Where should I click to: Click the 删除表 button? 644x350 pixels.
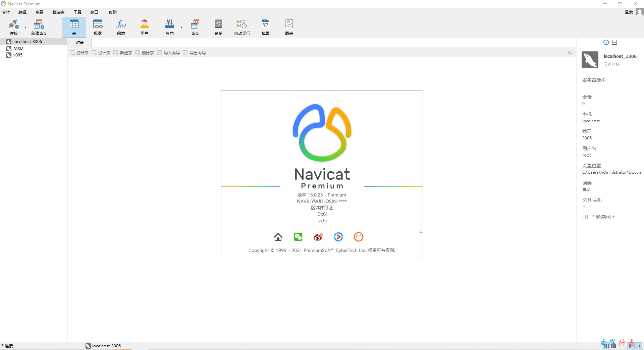click(x=145, y=53)
